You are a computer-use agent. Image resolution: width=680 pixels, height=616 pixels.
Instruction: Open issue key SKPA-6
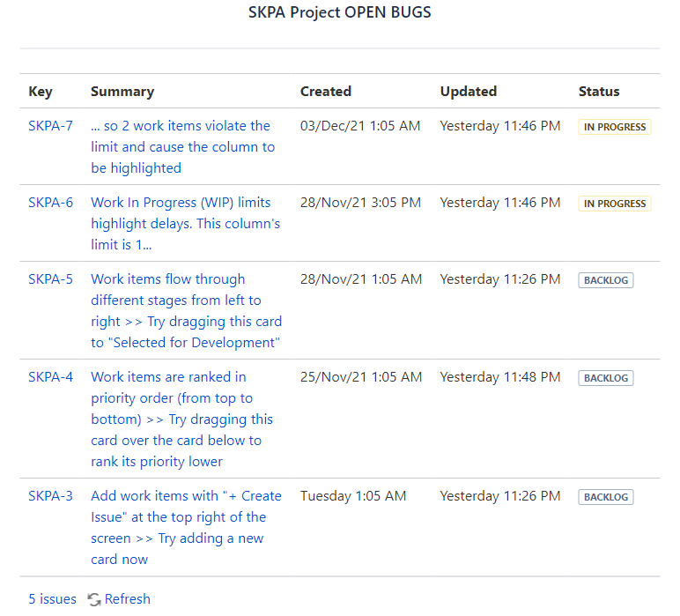point(51,203)
